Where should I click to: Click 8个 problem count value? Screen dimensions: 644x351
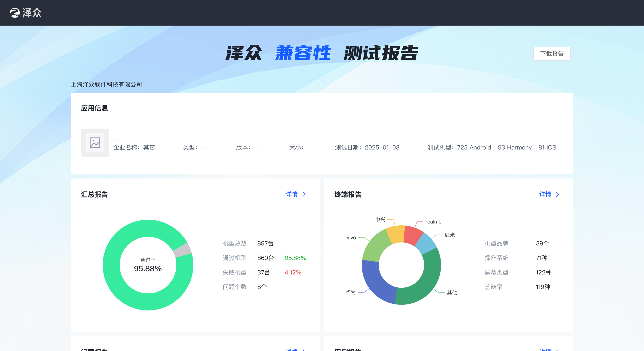click(x=262, y=287)
